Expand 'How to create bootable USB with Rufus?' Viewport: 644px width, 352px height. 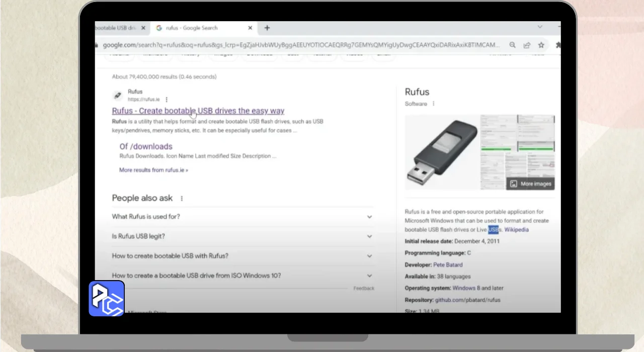pos(369,256)
